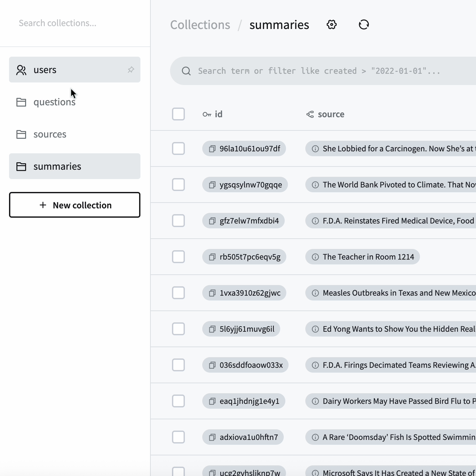
Task: Sort by the id column header
Action: (x=218, y=114)
